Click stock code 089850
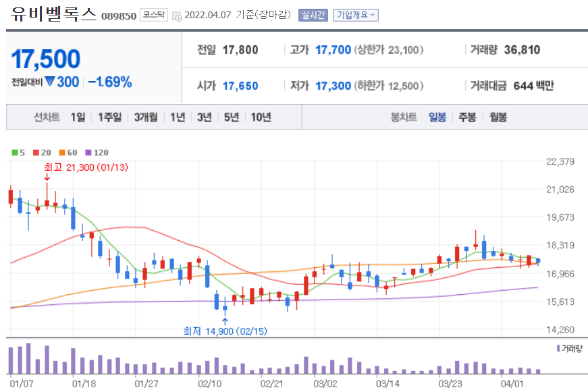This screenshot has width=588, height=392. [119, 16]
